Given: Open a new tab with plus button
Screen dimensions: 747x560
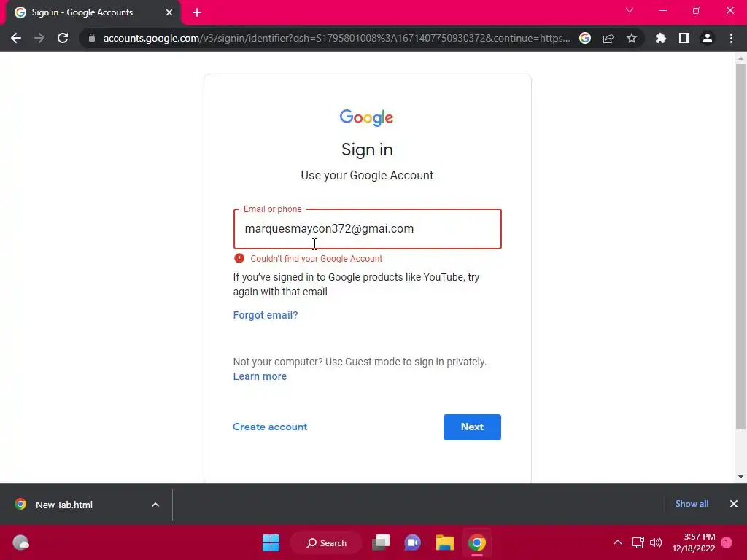Looking at the screenshot, I should [197, 12].
